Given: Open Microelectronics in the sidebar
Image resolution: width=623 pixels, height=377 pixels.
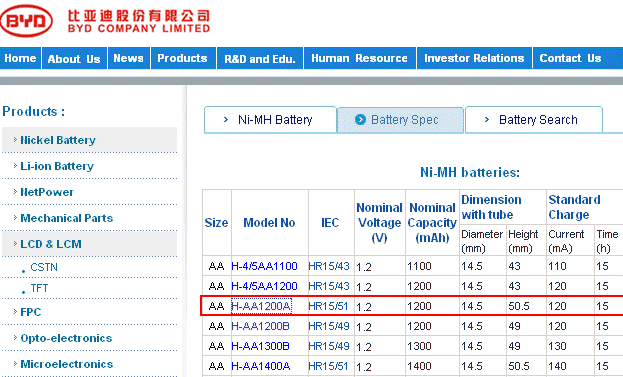Looking at the screenshot, I should 66,364.
